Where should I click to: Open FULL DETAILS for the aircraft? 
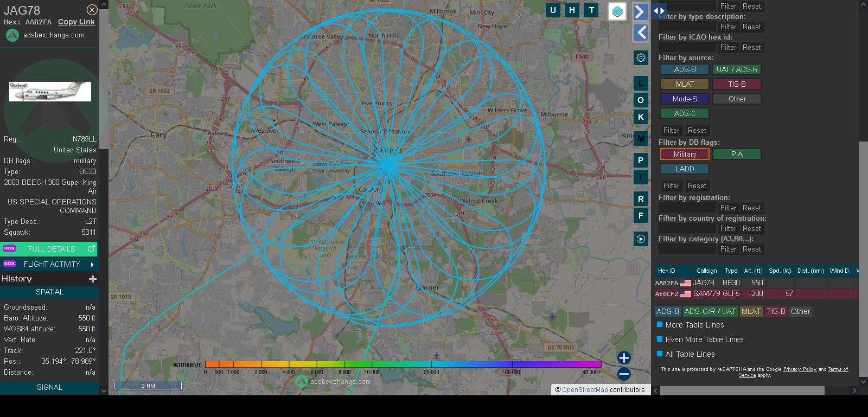click(x=49, y=249)
